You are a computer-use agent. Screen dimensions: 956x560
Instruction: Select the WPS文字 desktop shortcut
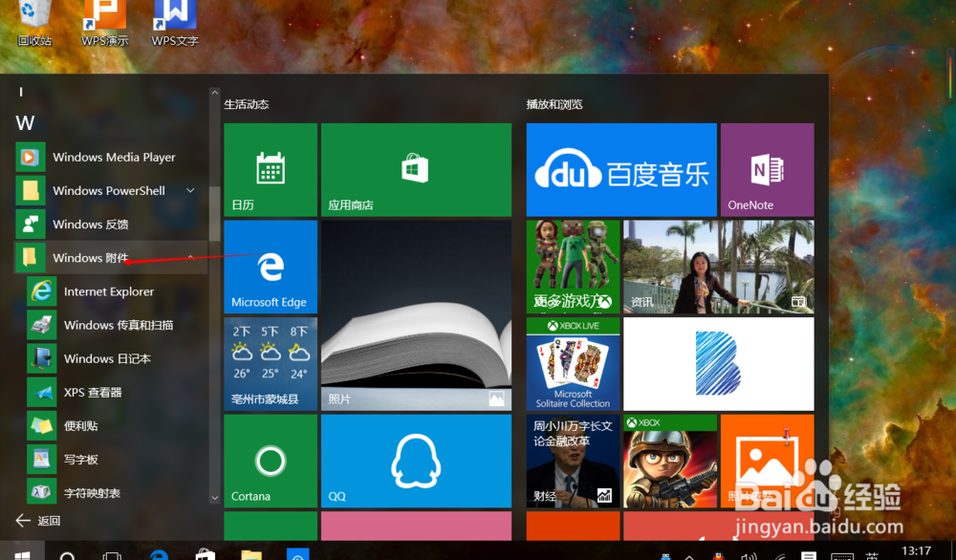click(x=175, y=23)
